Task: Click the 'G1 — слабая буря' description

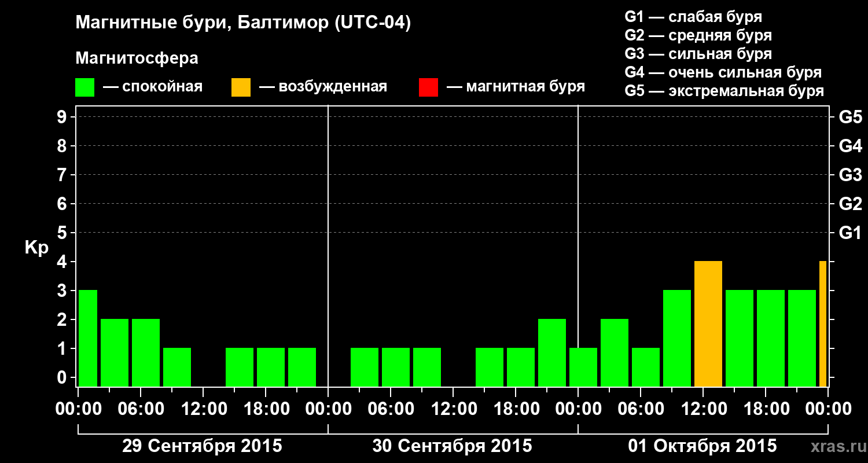Action: (x=694, y=17)
